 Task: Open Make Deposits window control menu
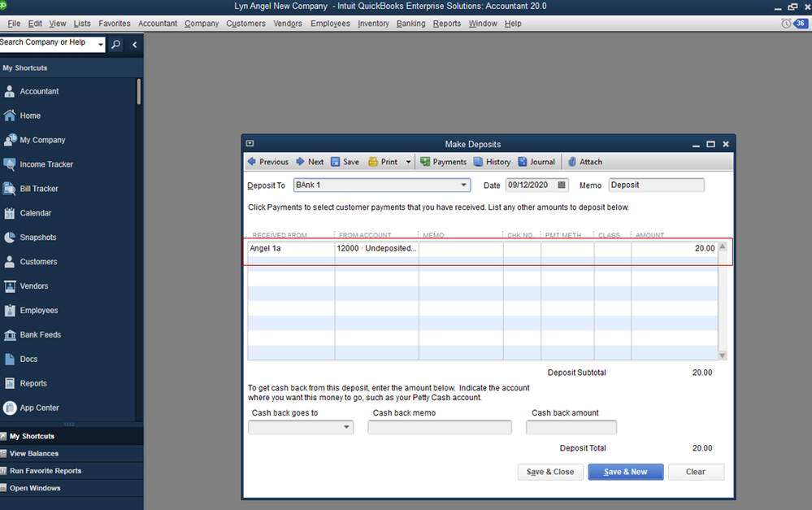250,144
